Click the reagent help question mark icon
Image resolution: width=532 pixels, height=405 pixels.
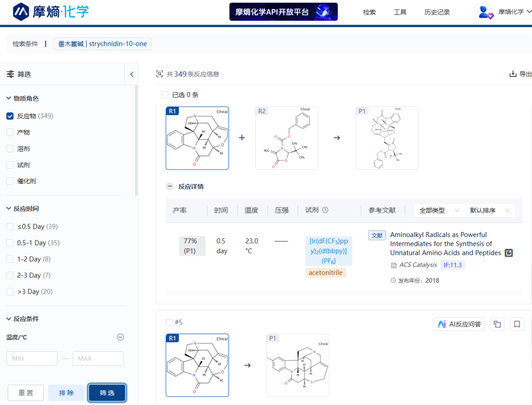click(325, 210)
